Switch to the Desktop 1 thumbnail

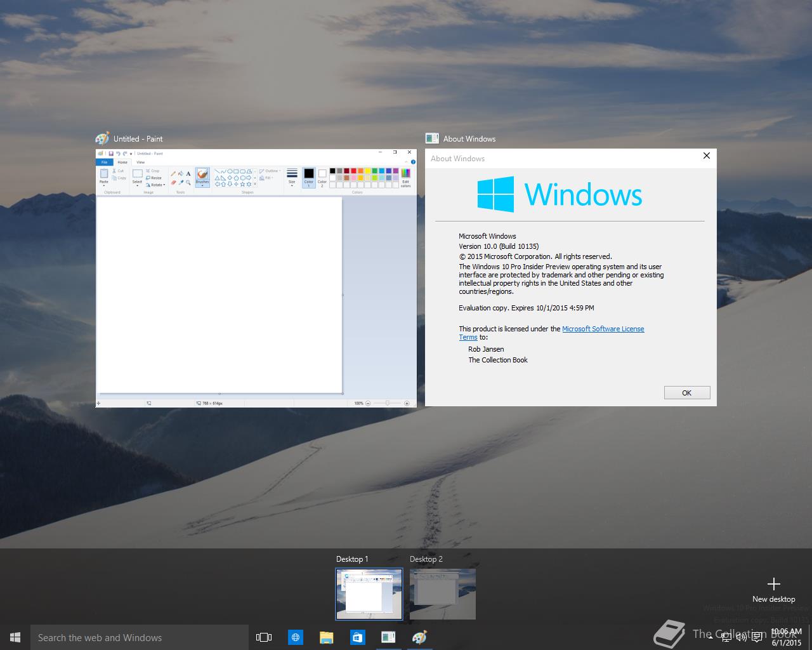pyautogui.click(x=369, y=594)
